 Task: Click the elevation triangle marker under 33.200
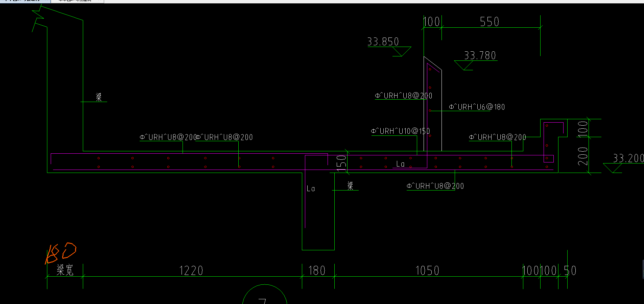click(613, 168)
